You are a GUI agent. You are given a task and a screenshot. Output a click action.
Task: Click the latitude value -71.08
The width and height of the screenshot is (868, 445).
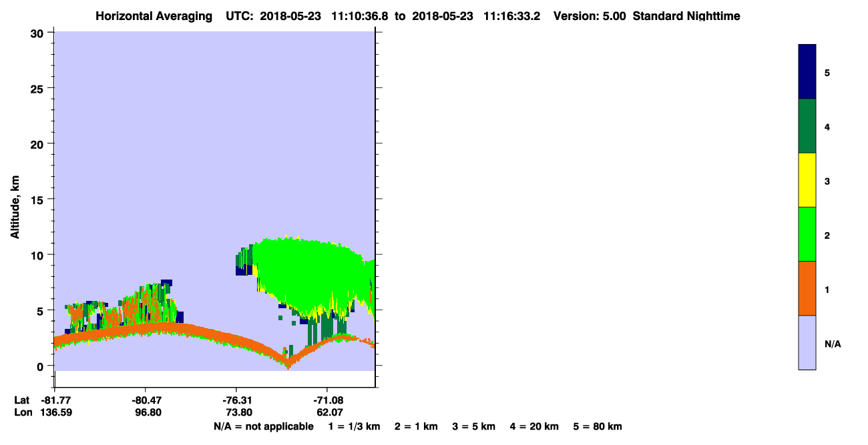[327, 400]
